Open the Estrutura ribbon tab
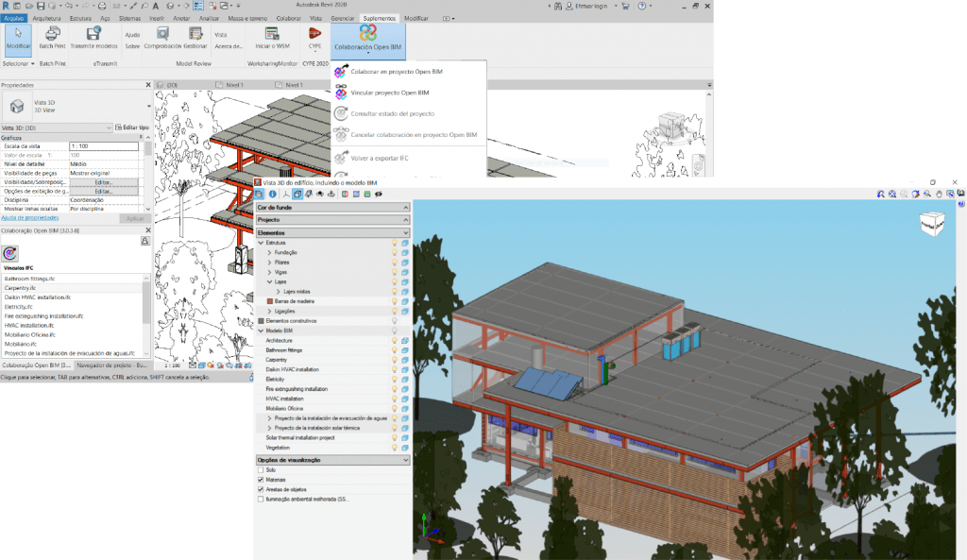Screen dimensions: 967x560 pos(81,19)
